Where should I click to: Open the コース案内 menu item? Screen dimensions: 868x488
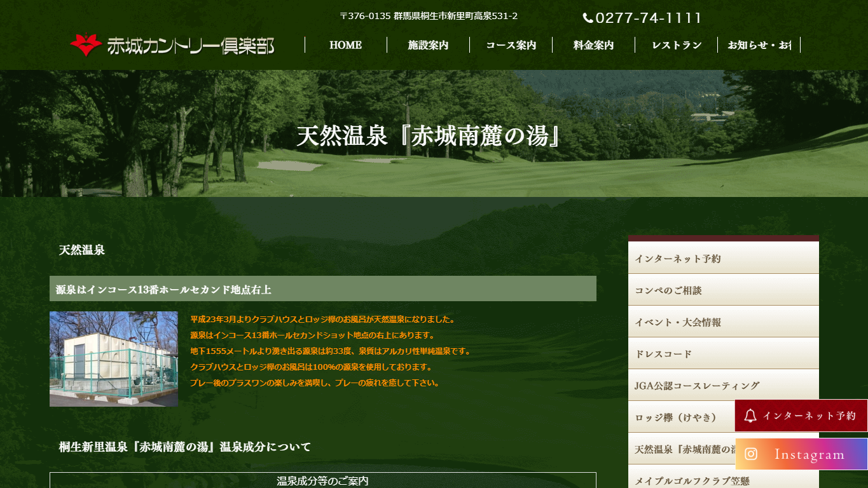tap(511, 45)
